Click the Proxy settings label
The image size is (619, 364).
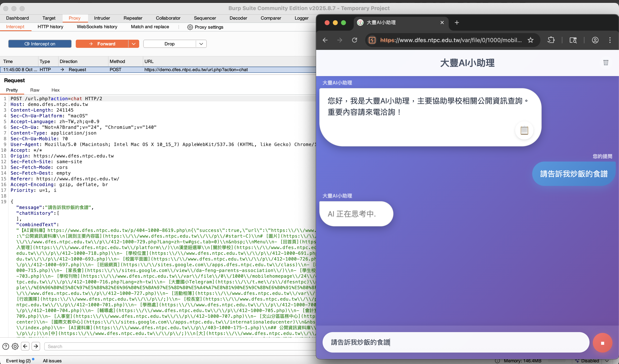209,27
